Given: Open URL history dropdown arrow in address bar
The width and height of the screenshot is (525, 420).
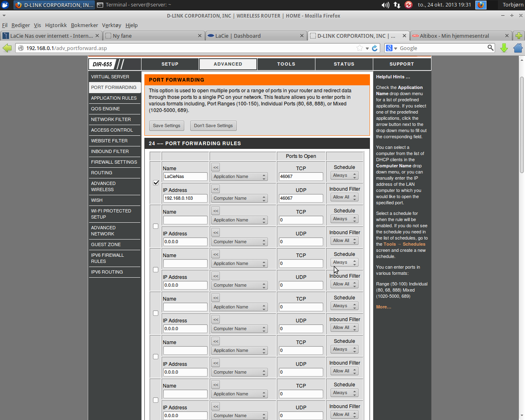Looking at the screenshot, I should 367,48.
